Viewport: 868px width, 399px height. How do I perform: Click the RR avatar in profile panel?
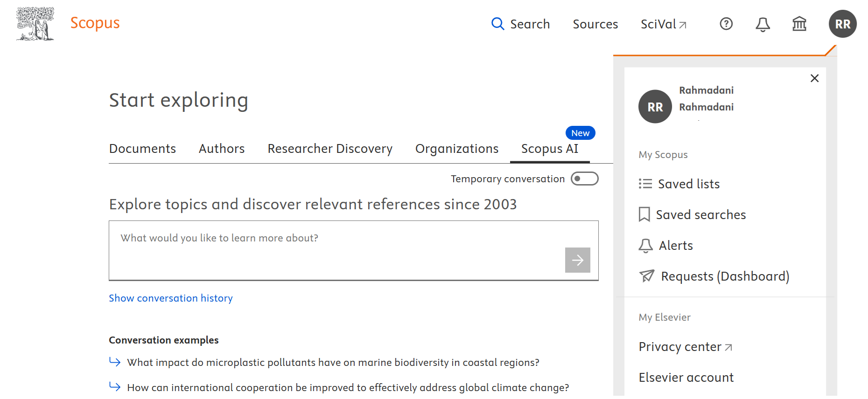click(x=655, y=107)
